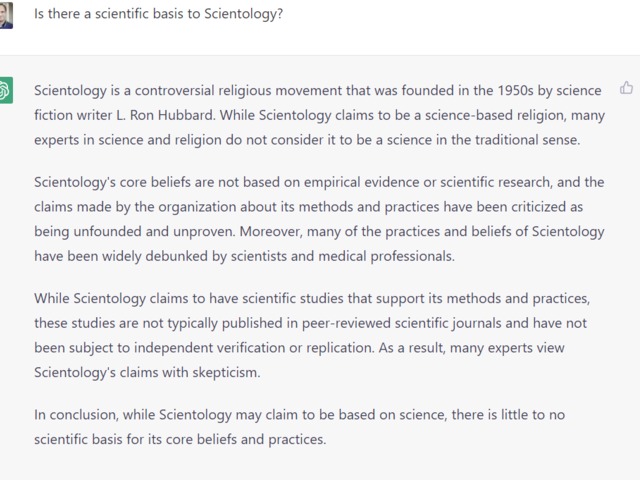
Task: Click the thumbs-up icon on the response
Action: (x=627, y=88)
